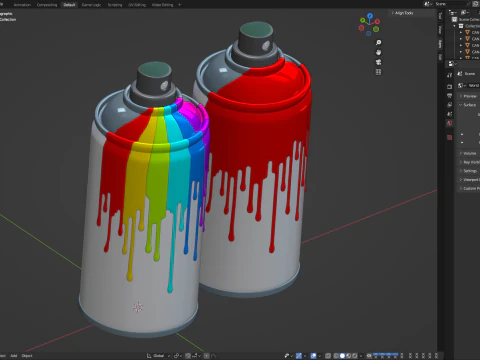Select rendered viewport shading icon
The image size is (480, 360).
coord(355,356)
